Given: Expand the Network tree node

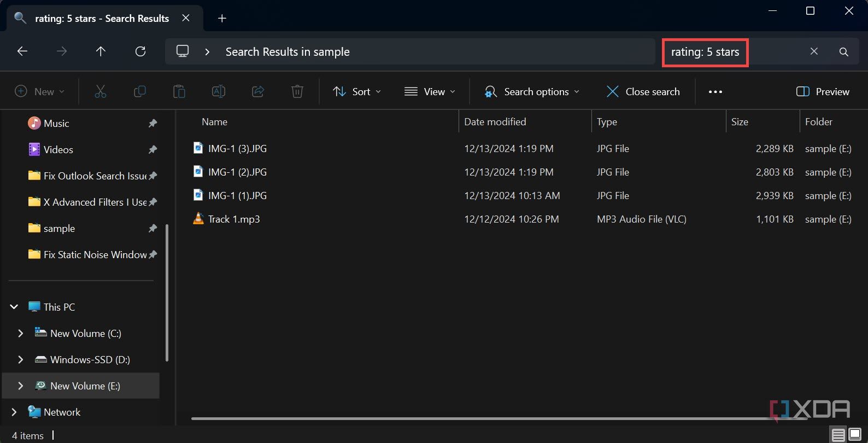Looking at the screenshot, I should [14, 412].
